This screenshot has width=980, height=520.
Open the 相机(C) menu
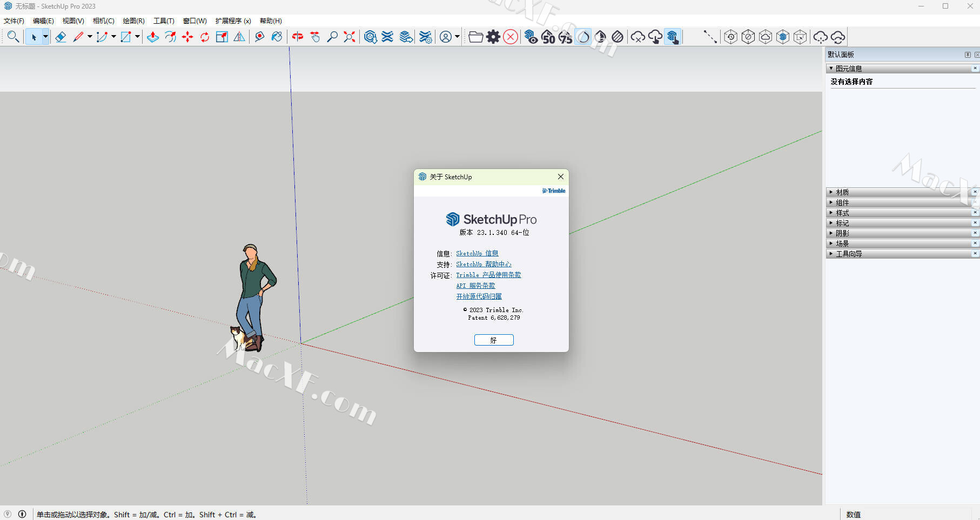104,21
